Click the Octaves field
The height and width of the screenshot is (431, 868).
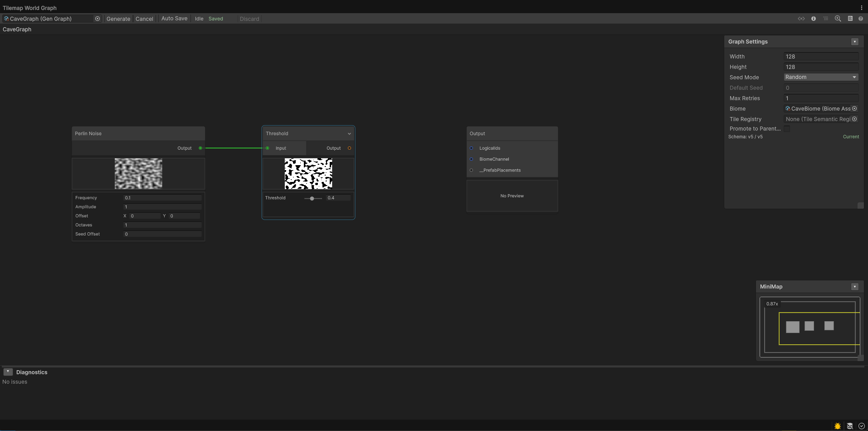[x=162, y=225]
